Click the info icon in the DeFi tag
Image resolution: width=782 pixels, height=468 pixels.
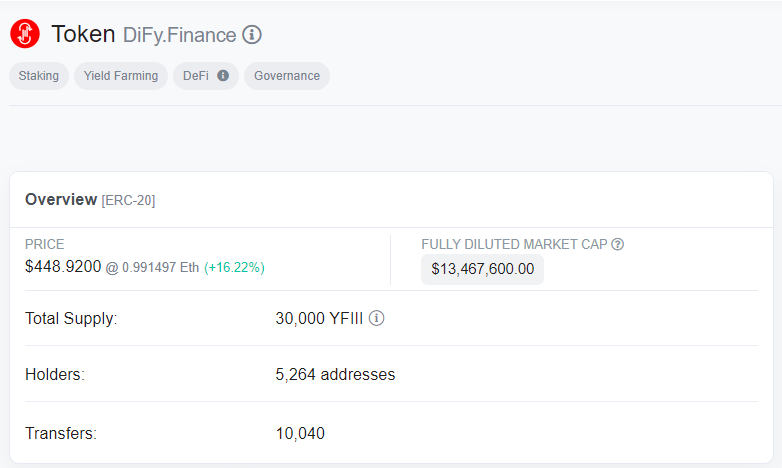(x=223, y=75)
